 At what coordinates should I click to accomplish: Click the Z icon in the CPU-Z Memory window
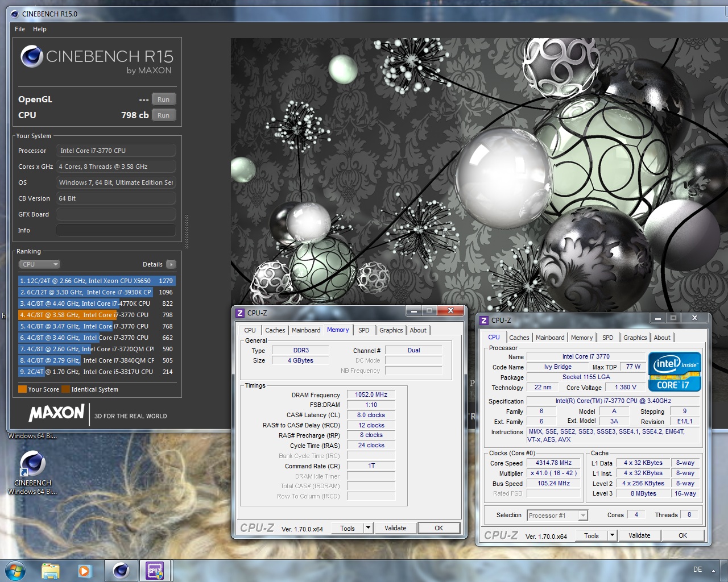click(240, 313)
